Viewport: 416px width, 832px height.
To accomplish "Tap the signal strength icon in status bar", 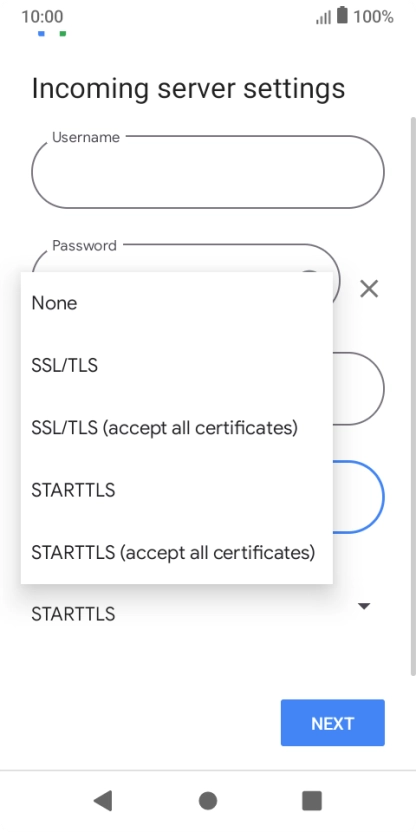I will coord(323,18).
